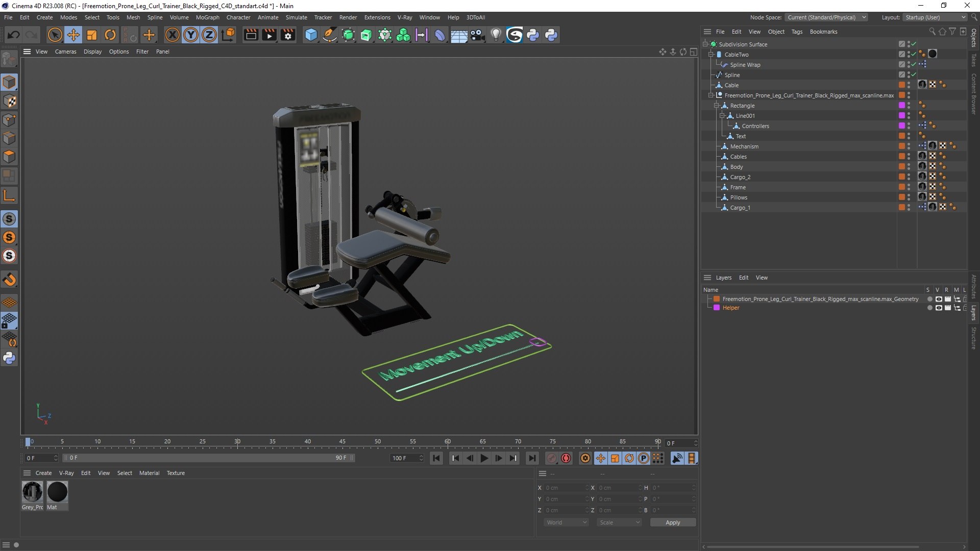
Task: Toggle Z axis lock
Action: (x=209, y=35)
